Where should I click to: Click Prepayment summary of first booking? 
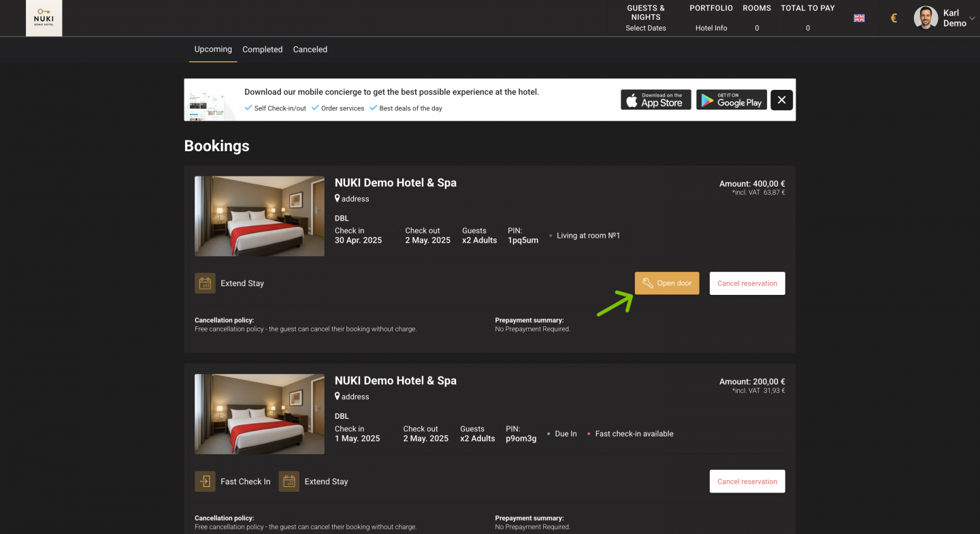[x=533, y=324]
